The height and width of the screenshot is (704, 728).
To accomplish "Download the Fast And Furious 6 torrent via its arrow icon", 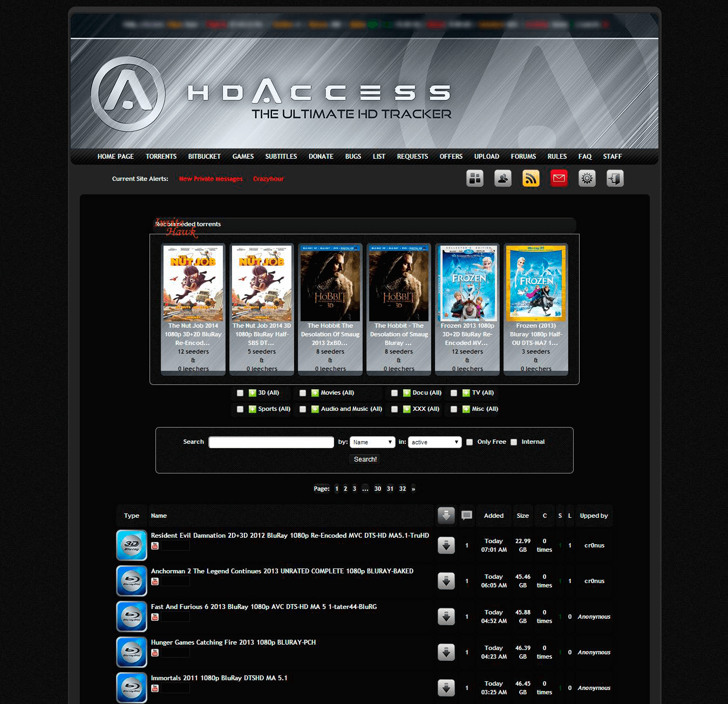I will tap(446, 617).
